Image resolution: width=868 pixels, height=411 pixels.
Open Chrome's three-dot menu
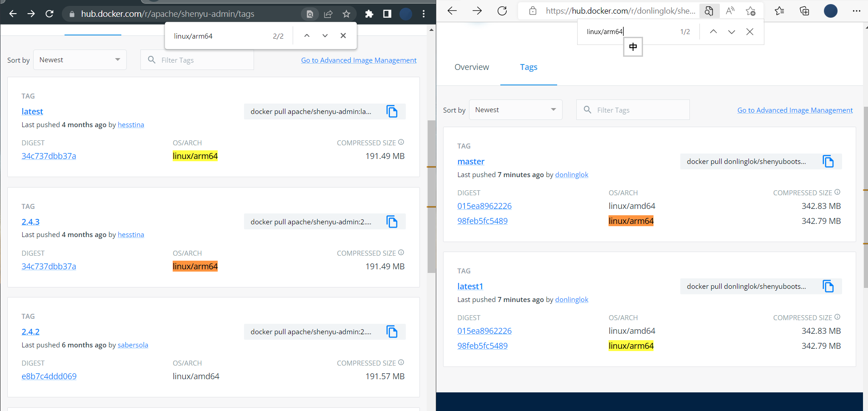click(424, 14)
